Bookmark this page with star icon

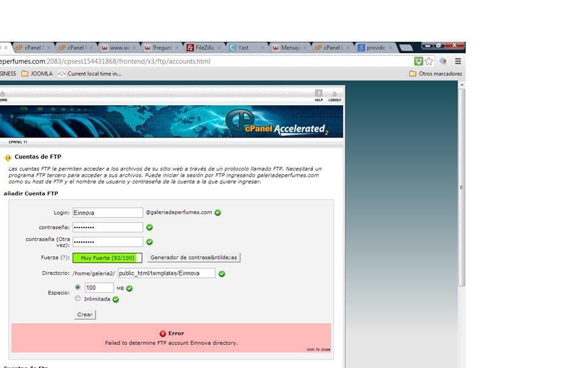tap(429, 61)
